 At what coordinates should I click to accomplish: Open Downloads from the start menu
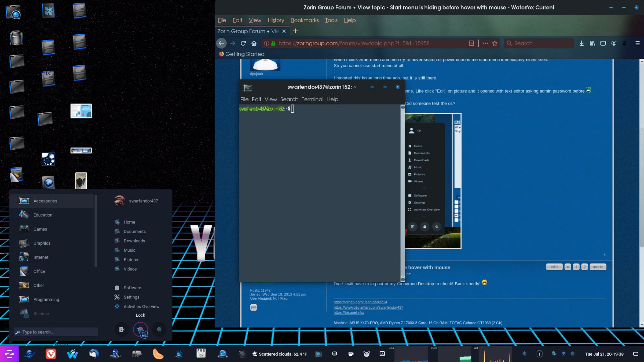pyautogui.click(x=134, y=241)
